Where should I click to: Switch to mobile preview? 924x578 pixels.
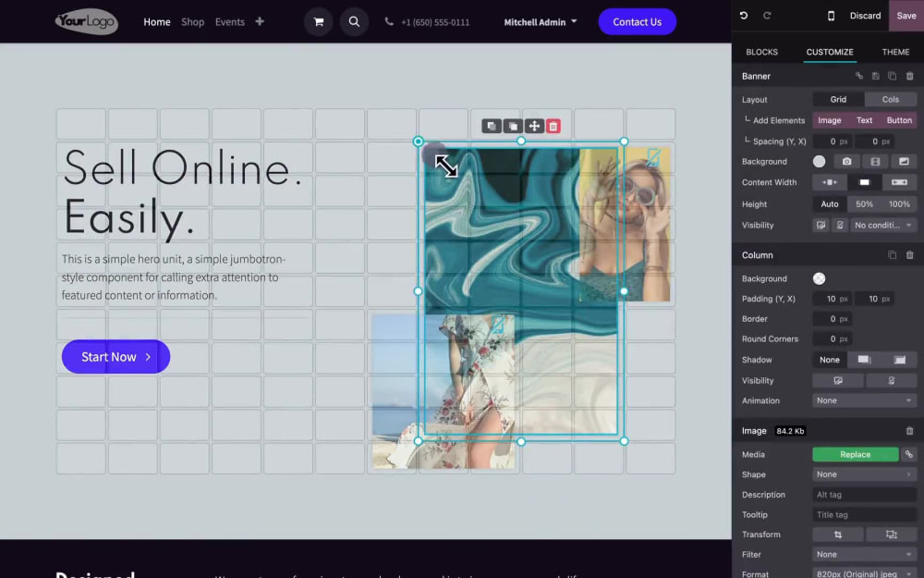tap(831, 16)
